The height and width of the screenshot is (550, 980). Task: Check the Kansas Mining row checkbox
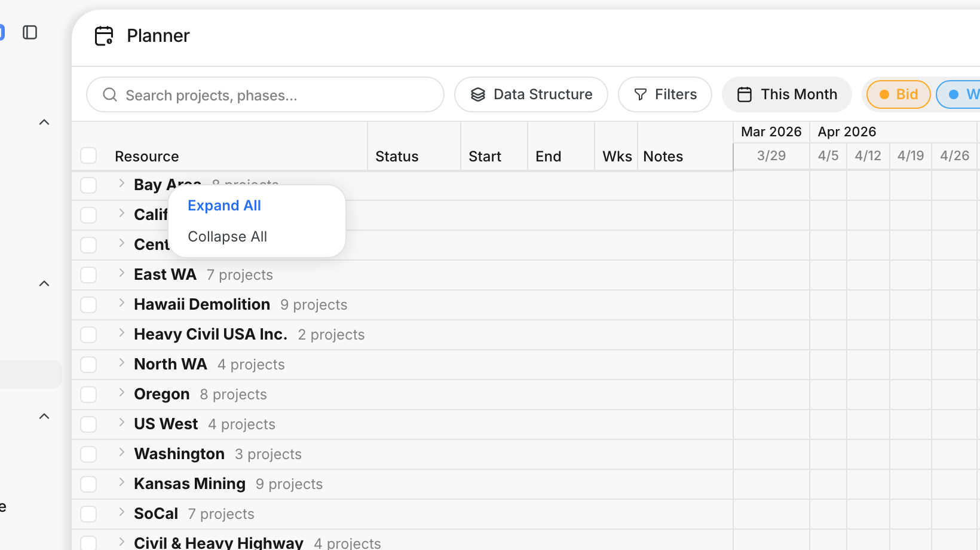pos(88,484)
